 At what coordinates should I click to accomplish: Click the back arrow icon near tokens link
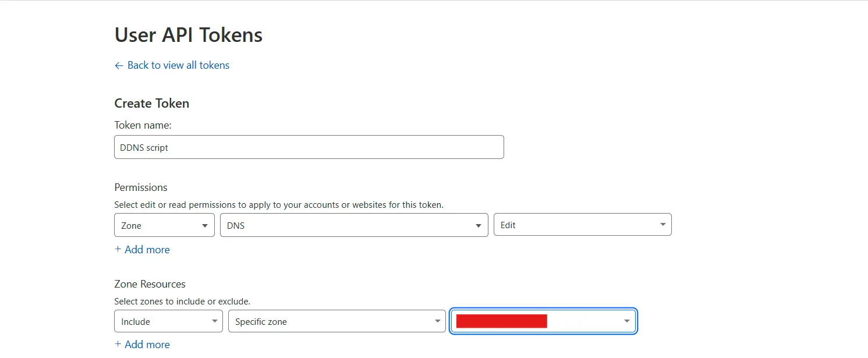click(119, 66)
